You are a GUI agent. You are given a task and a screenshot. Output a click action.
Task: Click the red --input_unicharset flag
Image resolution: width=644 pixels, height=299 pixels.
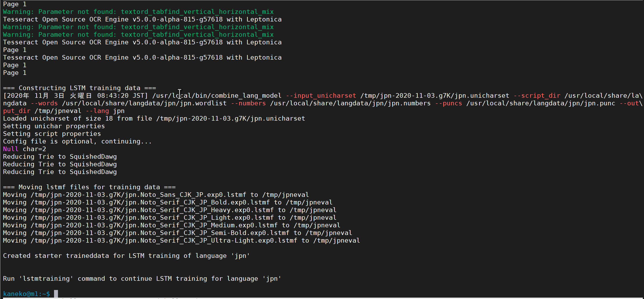[x=321, y=96]
